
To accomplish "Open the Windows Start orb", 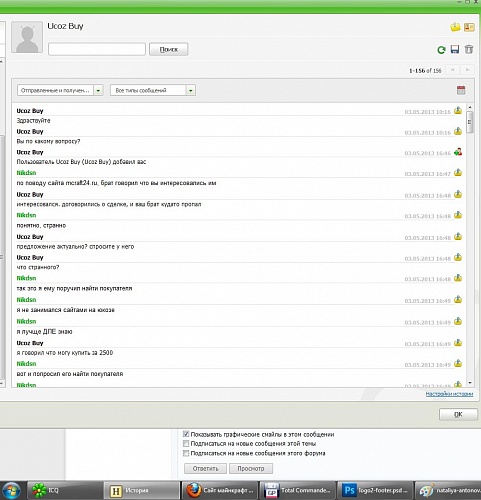I will click(11, 491).
